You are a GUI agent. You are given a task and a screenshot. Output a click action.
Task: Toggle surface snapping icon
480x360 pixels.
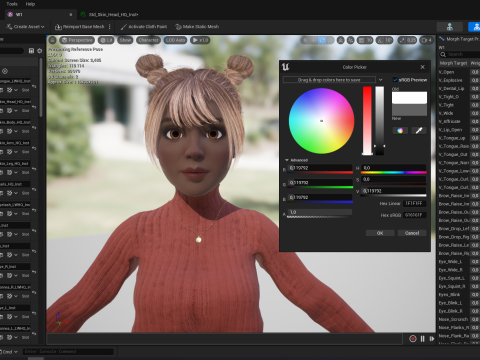click(351, 40)
